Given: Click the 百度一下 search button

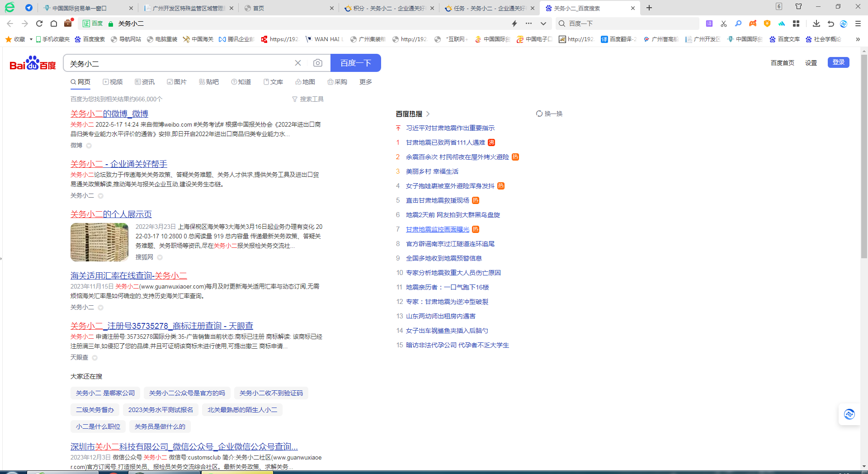Looking at the screenshot, I should click(x=356, y=63).
